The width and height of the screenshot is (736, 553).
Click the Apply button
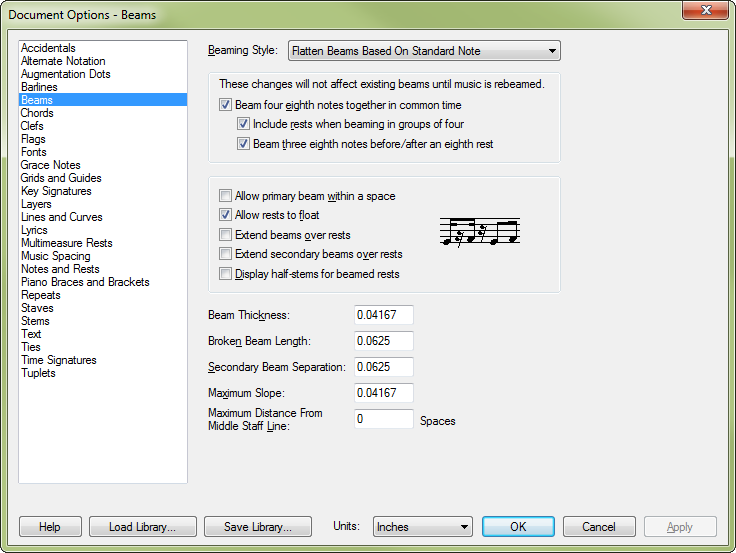pyautogui.click(x=680, y=527)
